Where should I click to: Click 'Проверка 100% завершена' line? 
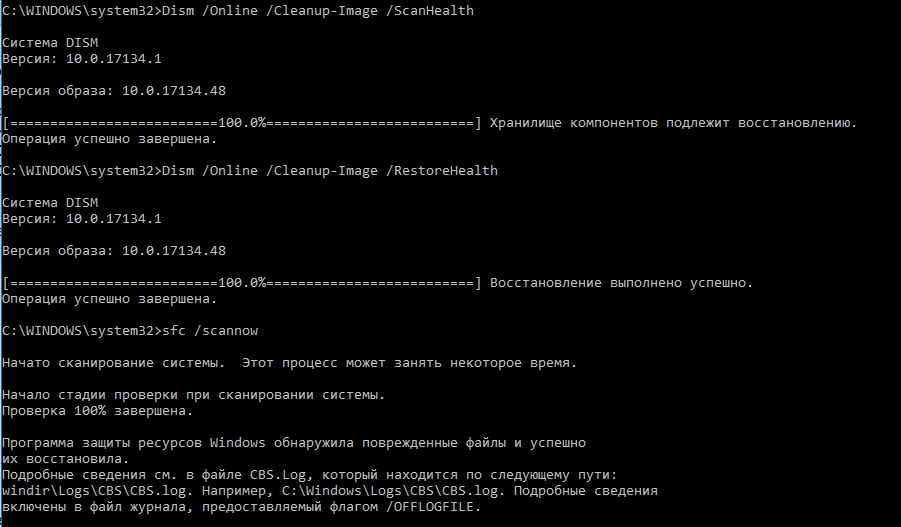[98, 411]
